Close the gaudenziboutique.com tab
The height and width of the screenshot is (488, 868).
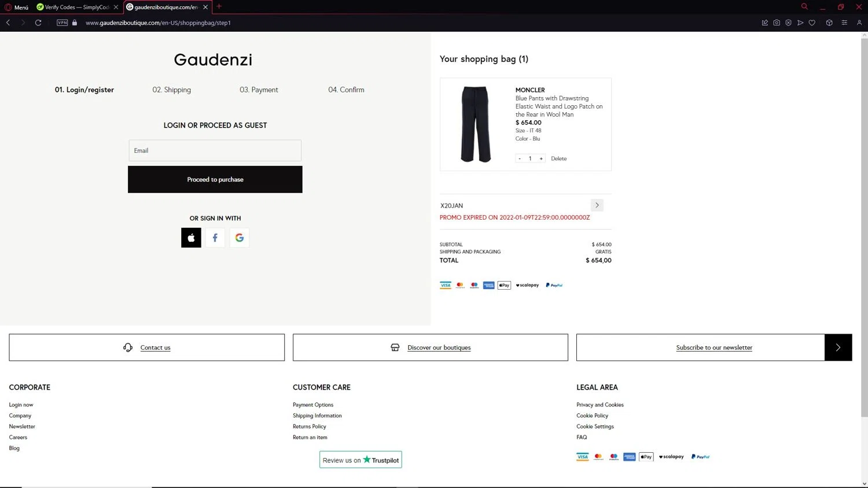[205, 7]
